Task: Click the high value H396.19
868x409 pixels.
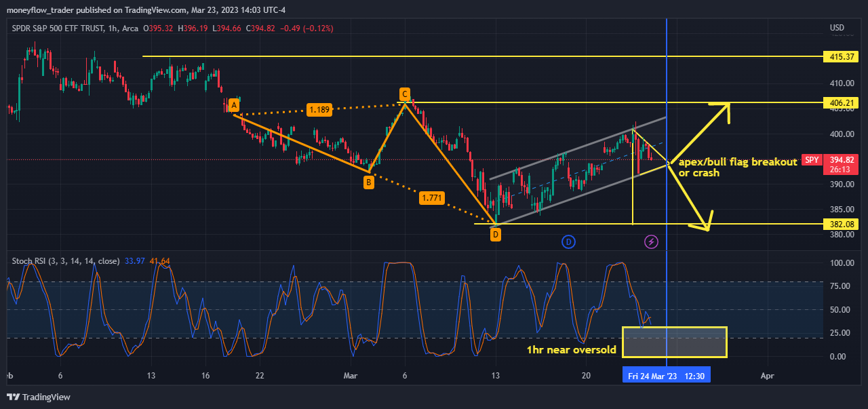Action: (x=192, y=28)
